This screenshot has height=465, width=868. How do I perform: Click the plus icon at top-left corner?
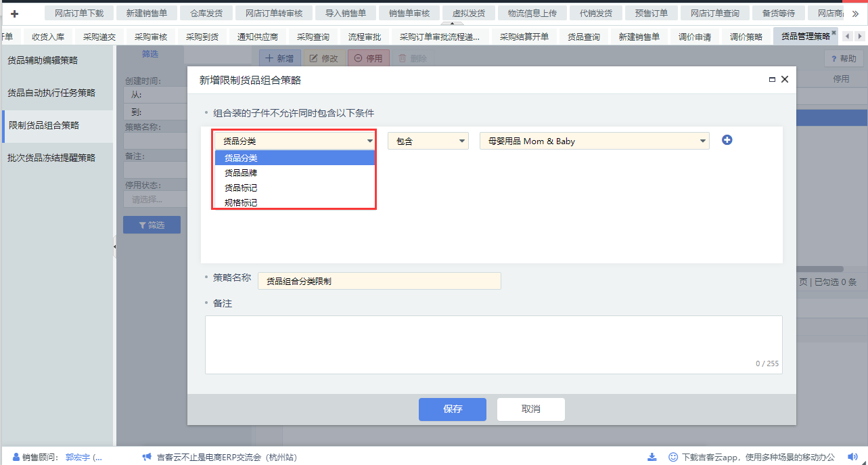[x=14, y=13]
